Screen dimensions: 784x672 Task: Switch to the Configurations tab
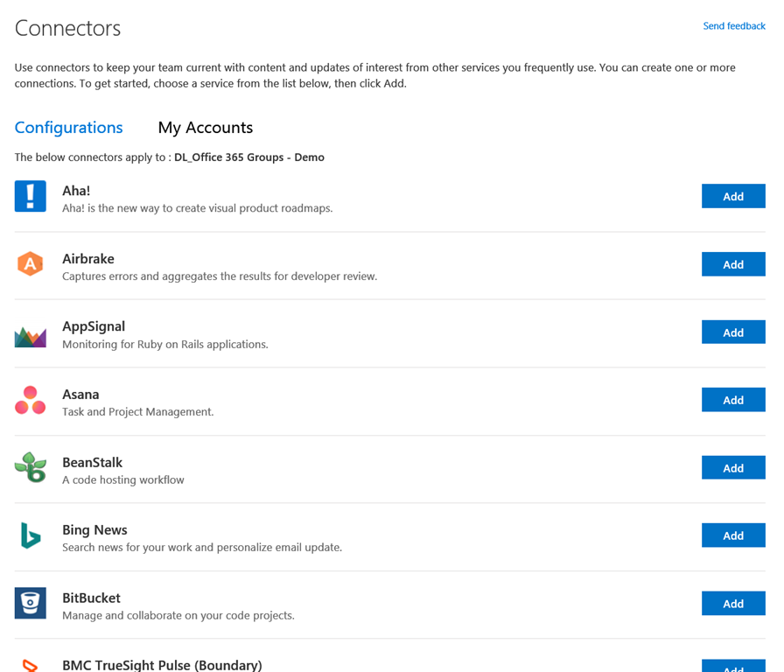68,128
